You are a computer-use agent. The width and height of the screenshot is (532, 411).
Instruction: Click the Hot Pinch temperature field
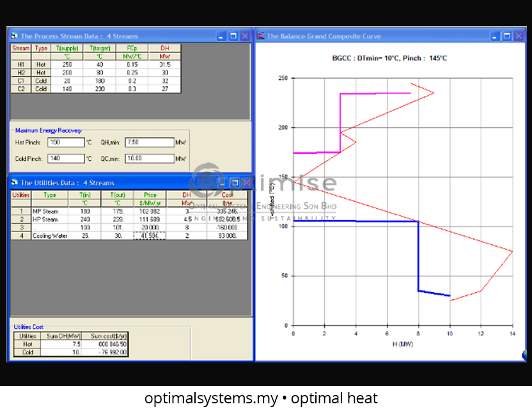pos(65,143)
